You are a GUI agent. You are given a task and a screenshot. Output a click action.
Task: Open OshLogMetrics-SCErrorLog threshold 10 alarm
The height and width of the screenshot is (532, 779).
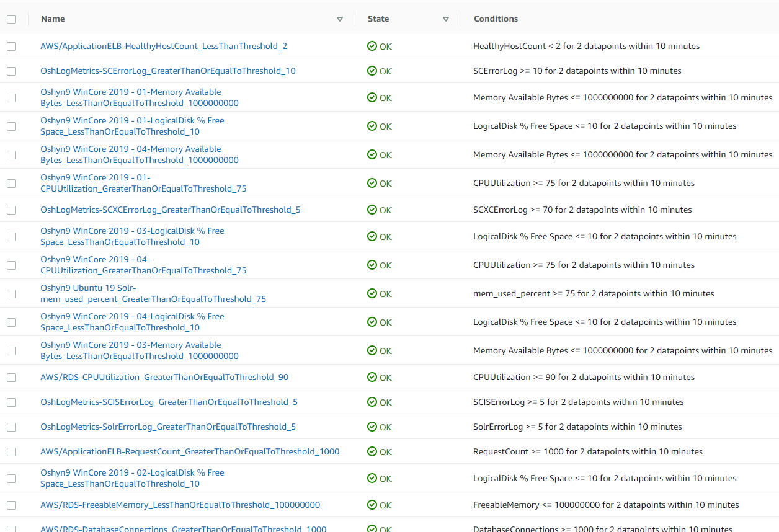[x=168, y=71]
